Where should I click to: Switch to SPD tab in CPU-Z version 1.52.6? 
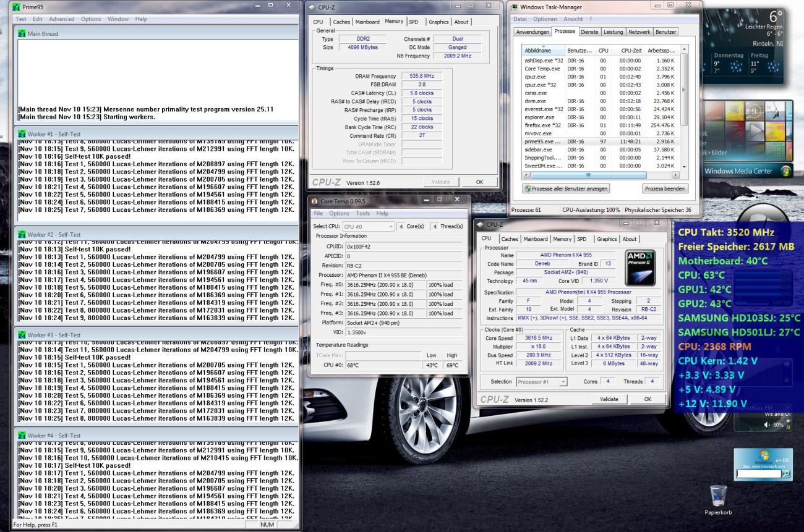[x=413, y=22]
